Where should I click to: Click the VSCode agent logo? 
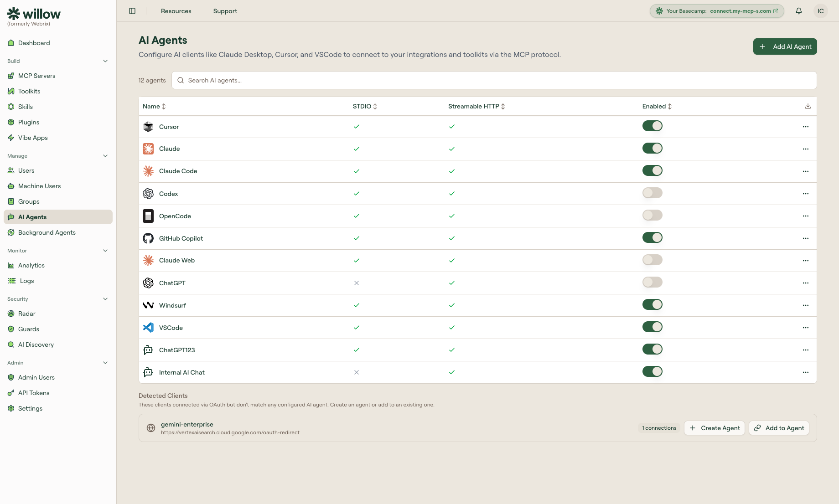tap(148, 328)
